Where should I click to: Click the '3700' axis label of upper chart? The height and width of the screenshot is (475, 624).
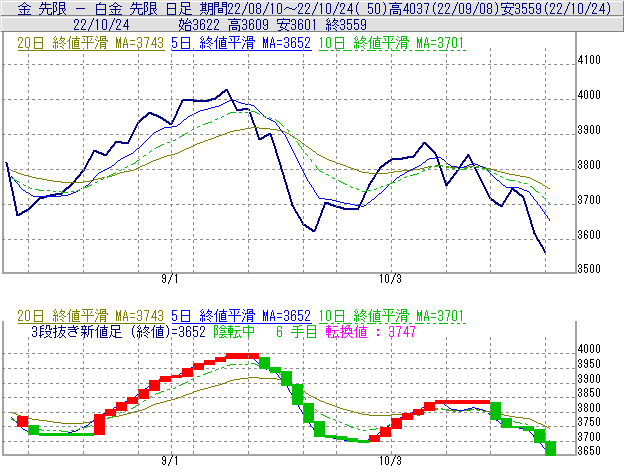[x=589, y=200]
